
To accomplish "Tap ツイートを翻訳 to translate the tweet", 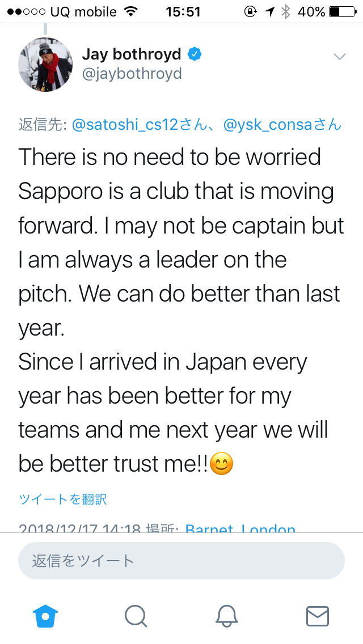I will [x=62, y=499].
